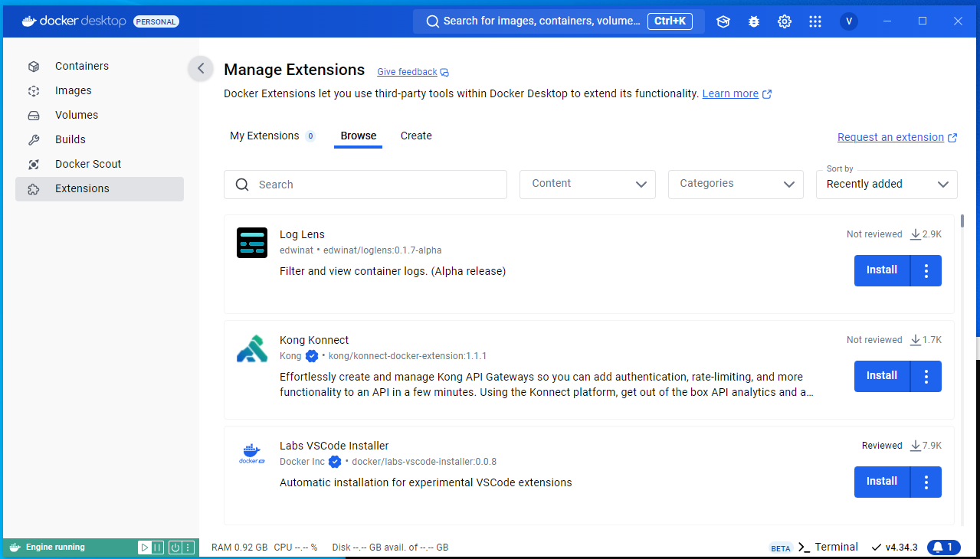Click the Labs VSCode Installer Docker logo
This screenshot has height=559, width=980.
(252, 454)
